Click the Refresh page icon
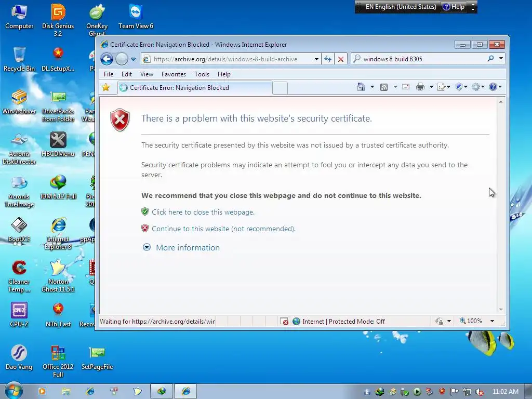The width and height of the screenshot is (532, 399). pos(328,59)
